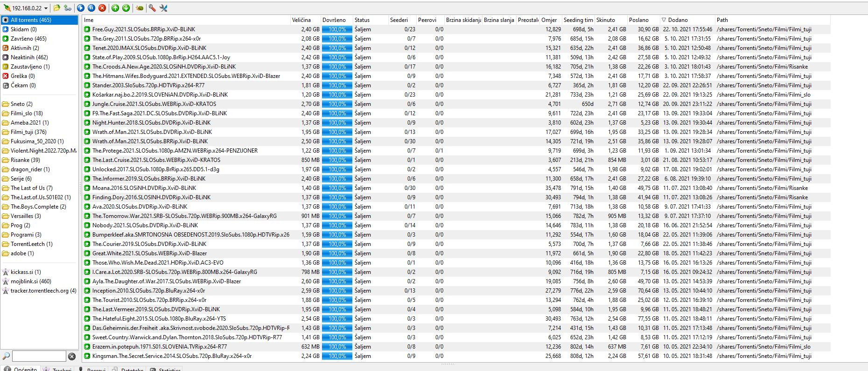Remove torrent with the red X icon
Screen dimensions: 868x371
(x=102, y=8)
